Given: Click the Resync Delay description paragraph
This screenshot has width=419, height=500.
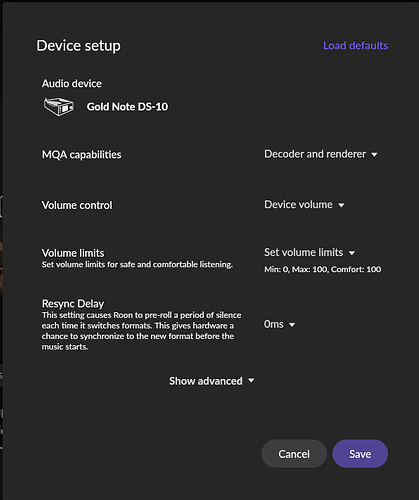Looking at the screenshot, I should coord(141,331).
